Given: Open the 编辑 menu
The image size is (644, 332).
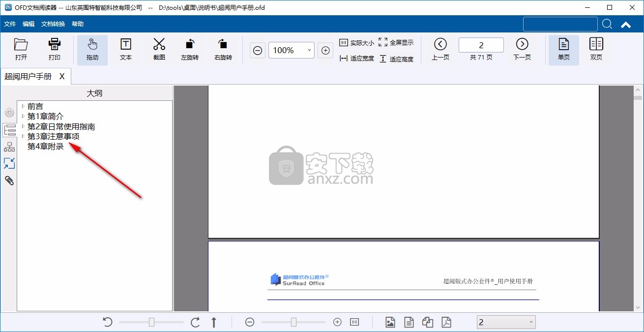Looking at the screenshot, I should pyautogui.click(x=29, y=24).
